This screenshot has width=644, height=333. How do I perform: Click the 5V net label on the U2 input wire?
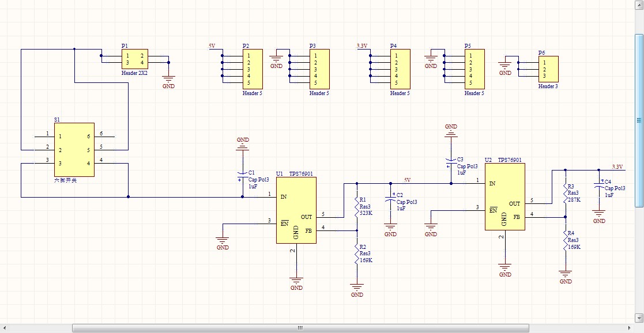click(407, 180)
